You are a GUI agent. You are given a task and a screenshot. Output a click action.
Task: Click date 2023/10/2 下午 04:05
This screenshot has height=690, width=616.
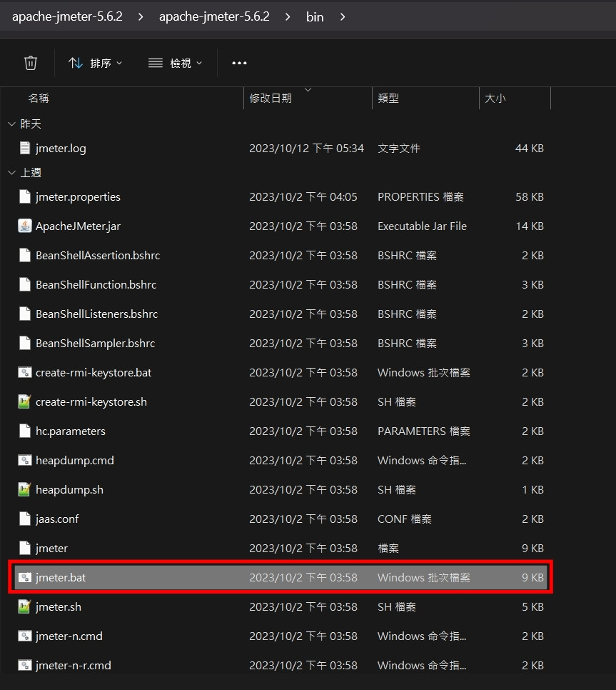[x=303, y=196]
